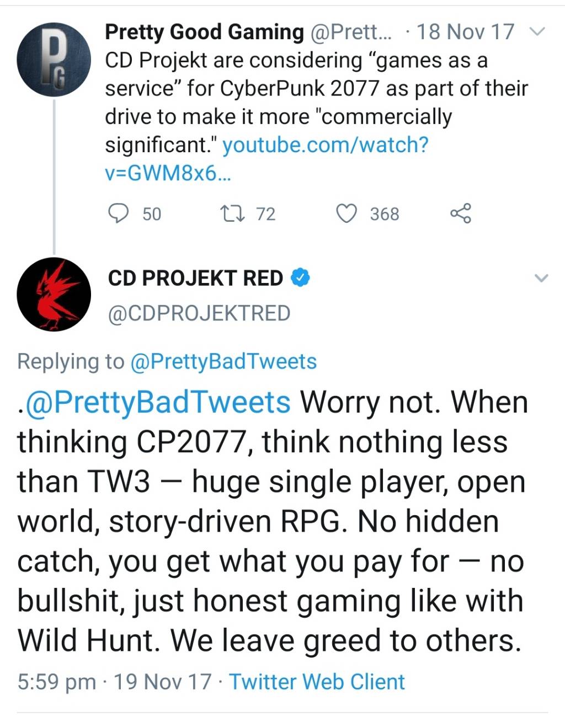
Task: Click the CD PROJEKT RED display name
Action: click(195, 278)
